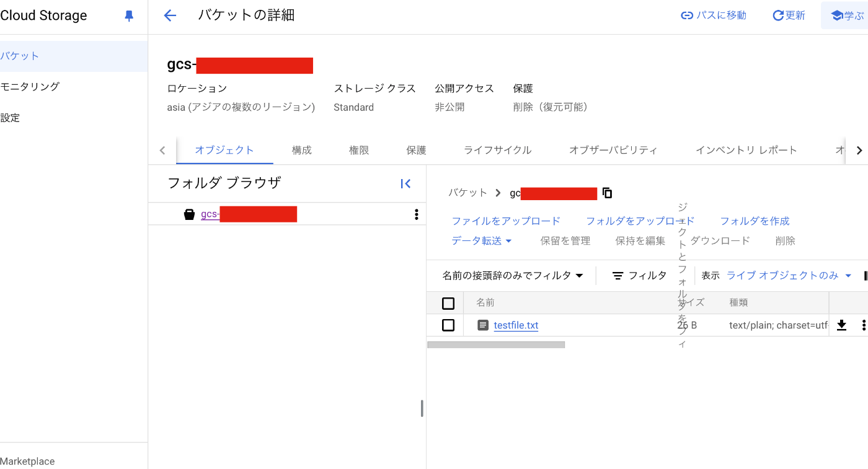This screenshot has width=868, height=469.
Task: Check the checkbox for testfile.txt
Action: point(448,325)
